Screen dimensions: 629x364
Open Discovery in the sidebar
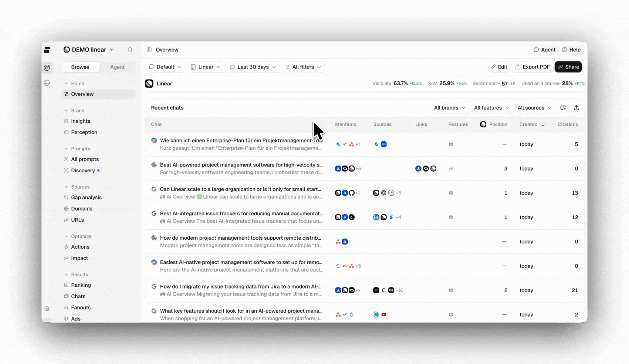click(83, 171)
